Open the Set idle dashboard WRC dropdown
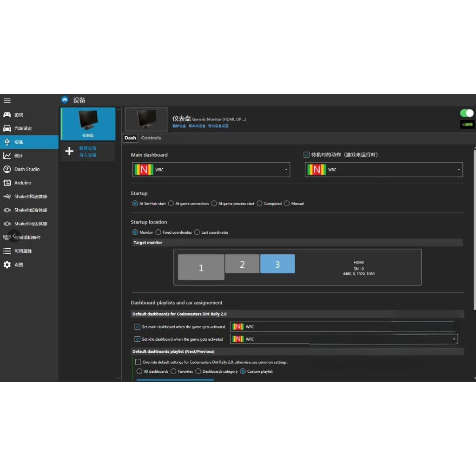This screenshot has height=476, width=476. (344, 339)
